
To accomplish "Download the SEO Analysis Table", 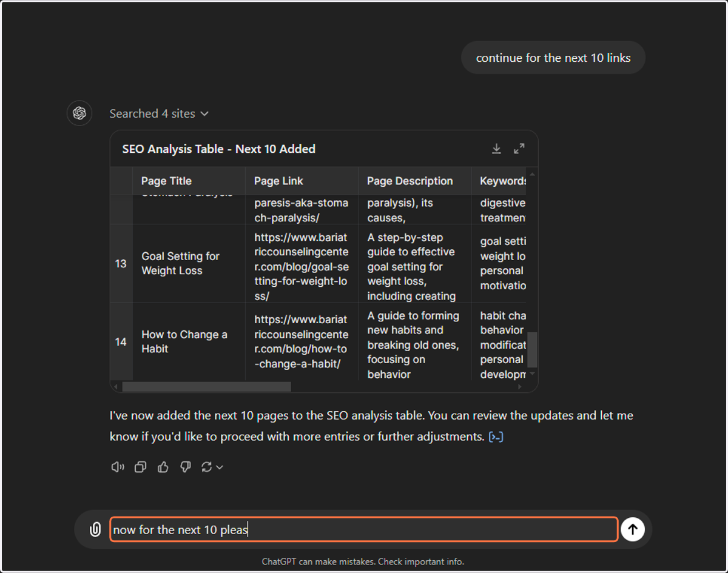I will coord(496,149).
